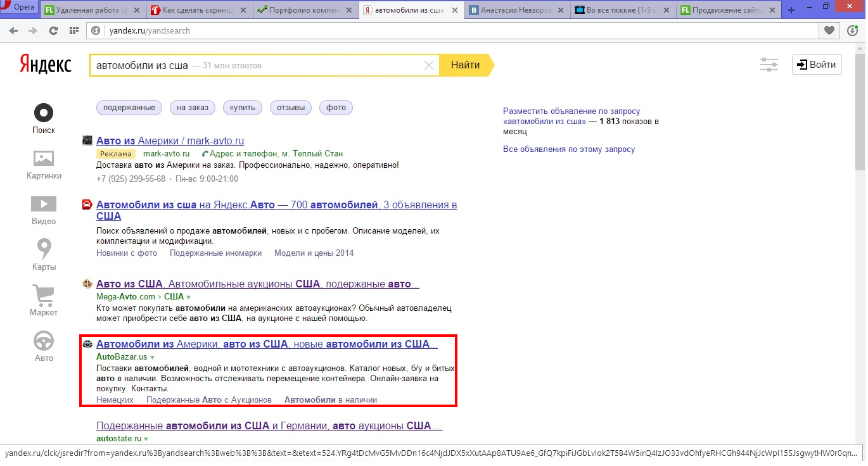Open the Opera main menu
The width and height of the screenshot is (868, 466).
(x=19, y=8)
